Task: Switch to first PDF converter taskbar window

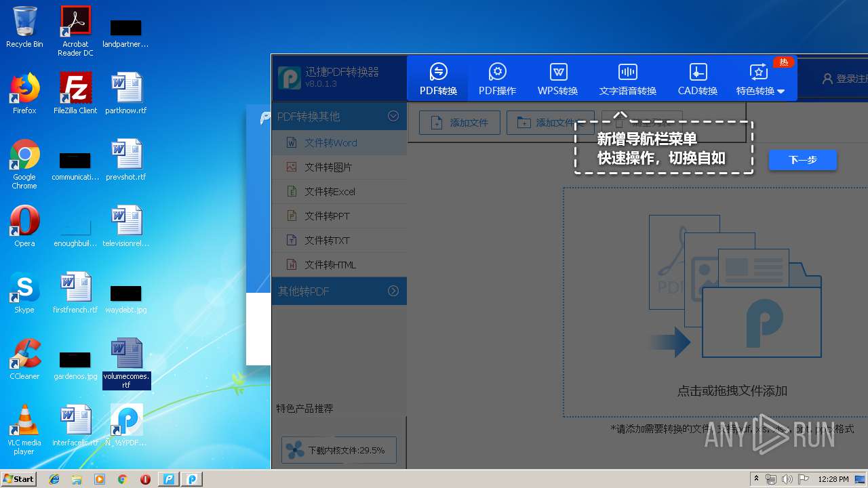Action: (169, 479)
